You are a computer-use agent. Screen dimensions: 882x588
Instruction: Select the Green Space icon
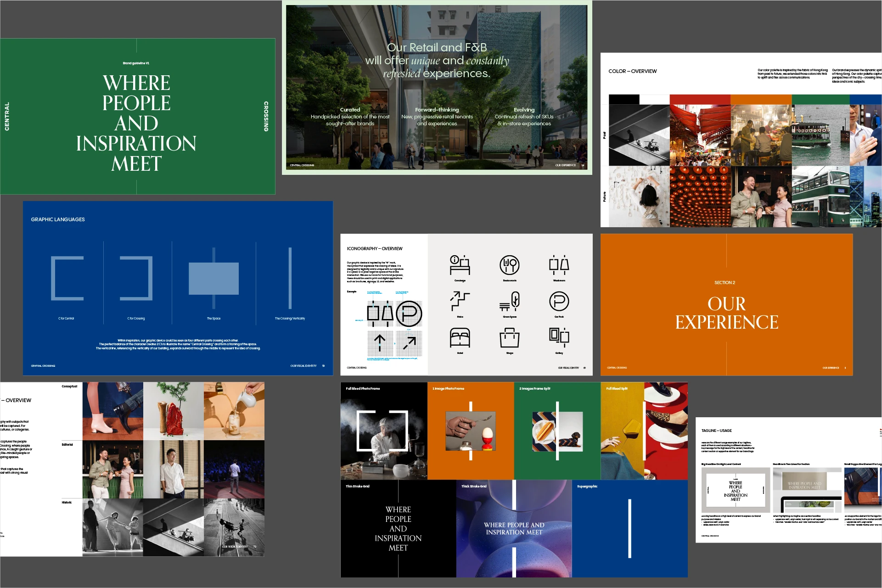pyautogui.click(x=509, y=302)
